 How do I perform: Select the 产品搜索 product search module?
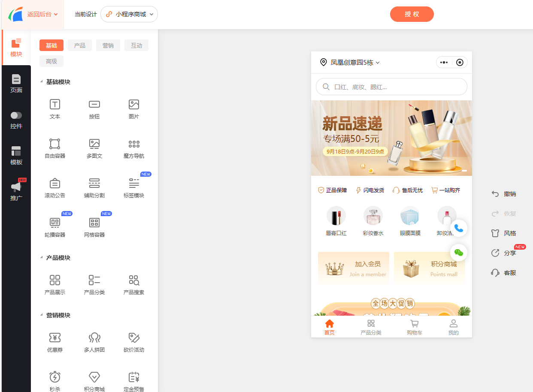[x=134, y=280]
